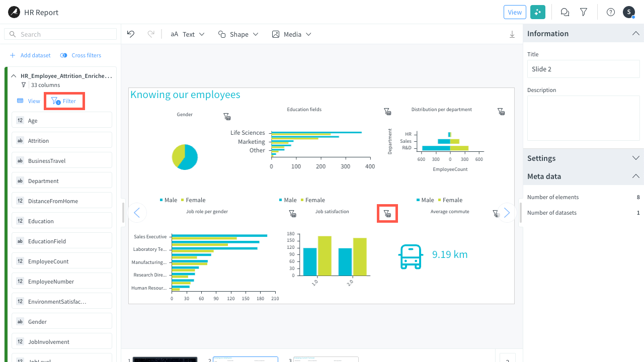Viewport: 644px width, 362px height.
Task: Click the Description text area
Action: coord(583,118)
